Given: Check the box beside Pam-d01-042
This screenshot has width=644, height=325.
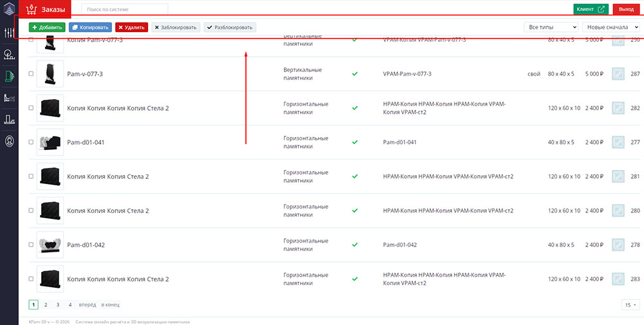Looking at the screenshot, I should (31, 245).
